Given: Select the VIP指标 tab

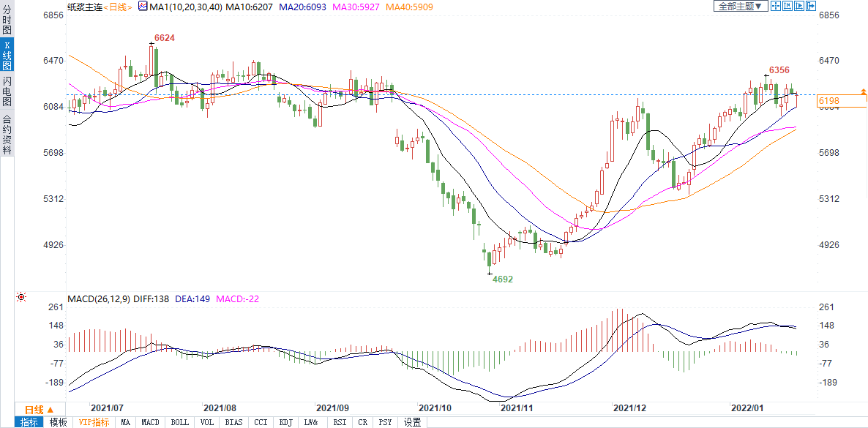Looking at the screenshot, I should coord(94,422).
